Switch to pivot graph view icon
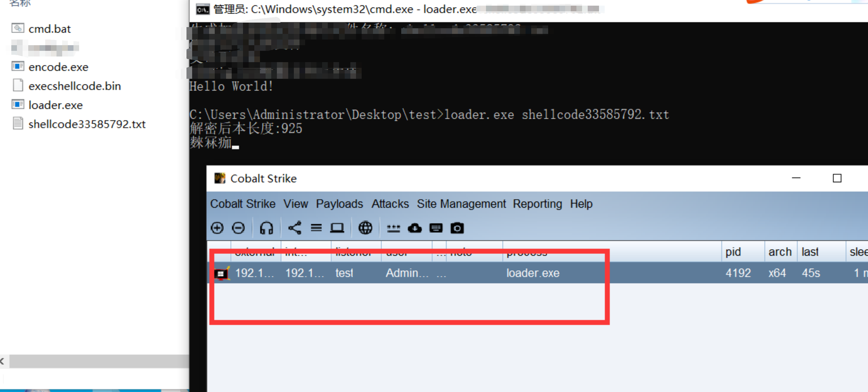Viewport: 868px width, 392px height. 295,228
